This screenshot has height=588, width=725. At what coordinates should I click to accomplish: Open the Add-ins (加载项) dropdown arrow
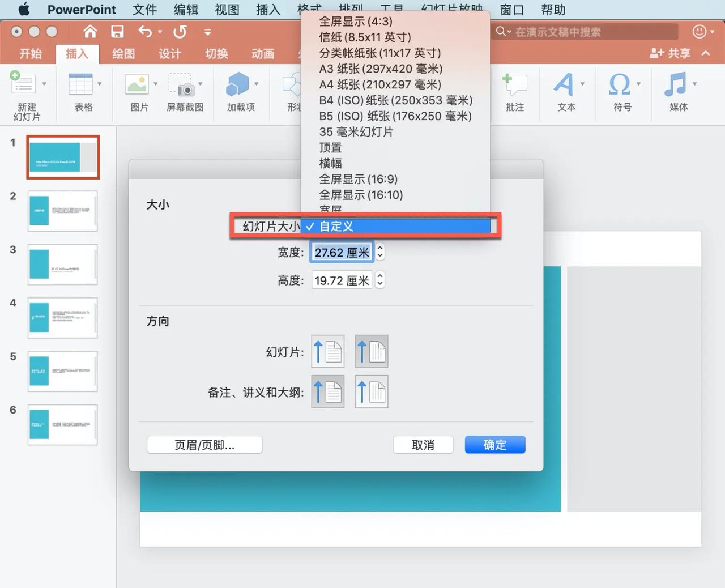point(257,84)
